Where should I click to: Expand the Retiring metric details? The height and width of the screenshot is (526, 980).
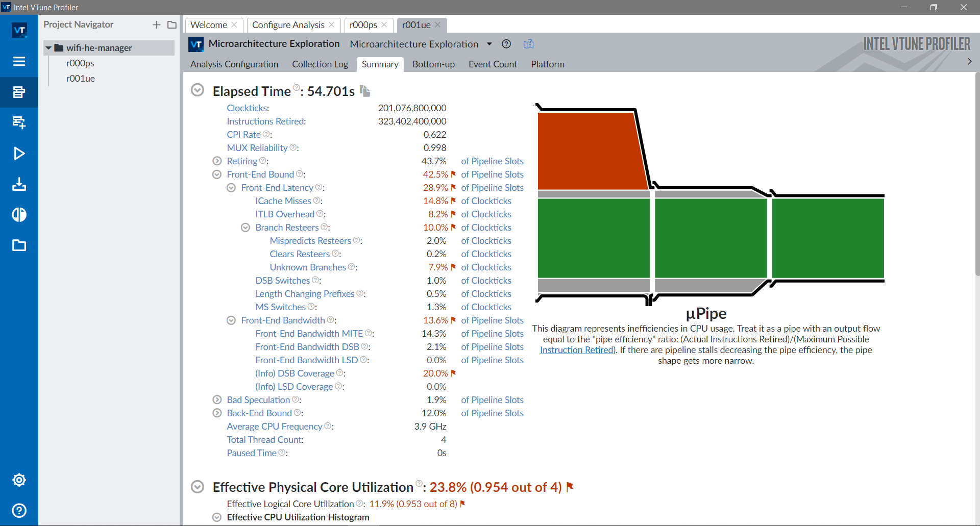217,161
